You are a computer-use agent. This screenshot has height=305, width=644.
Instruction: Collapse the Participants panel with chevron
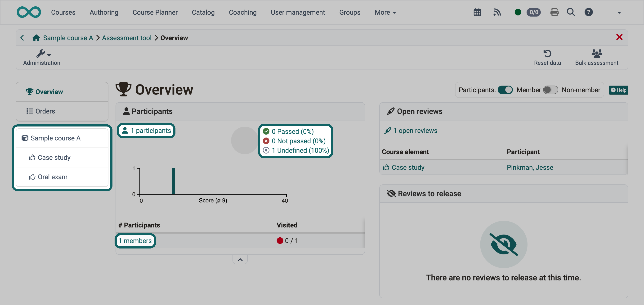click(240, 260)
